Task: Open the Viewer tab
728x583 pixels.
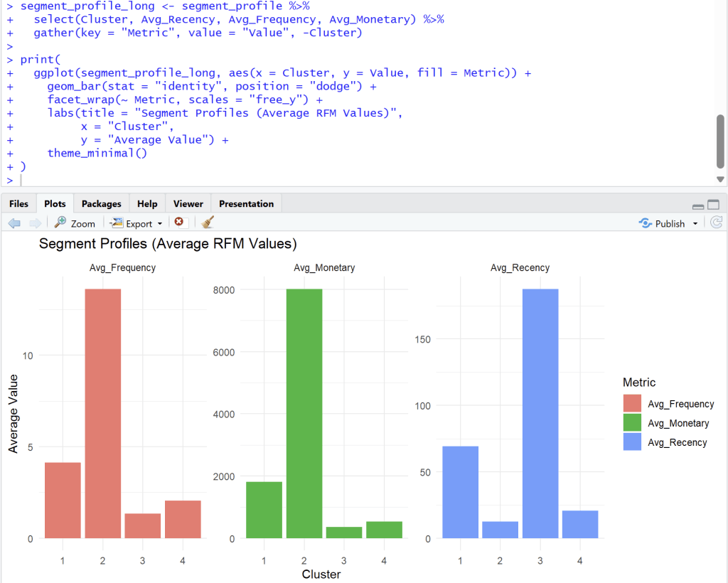Action: (x=188, y=204)
